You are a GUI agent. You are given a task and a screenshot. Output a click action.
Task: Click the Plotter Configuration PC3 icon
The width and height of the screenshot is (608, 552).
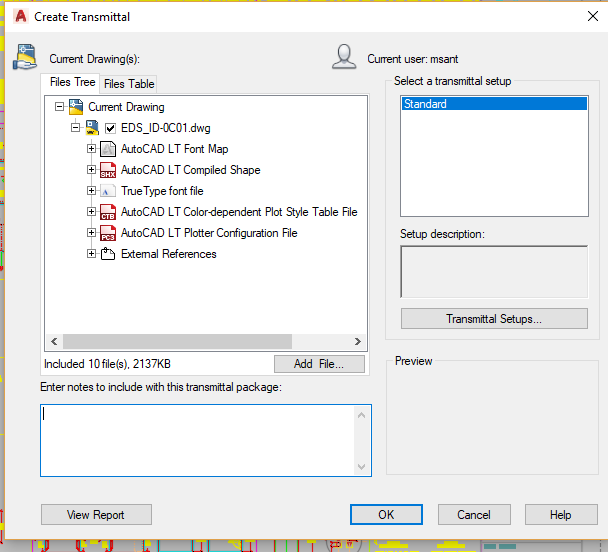(108, 233)
